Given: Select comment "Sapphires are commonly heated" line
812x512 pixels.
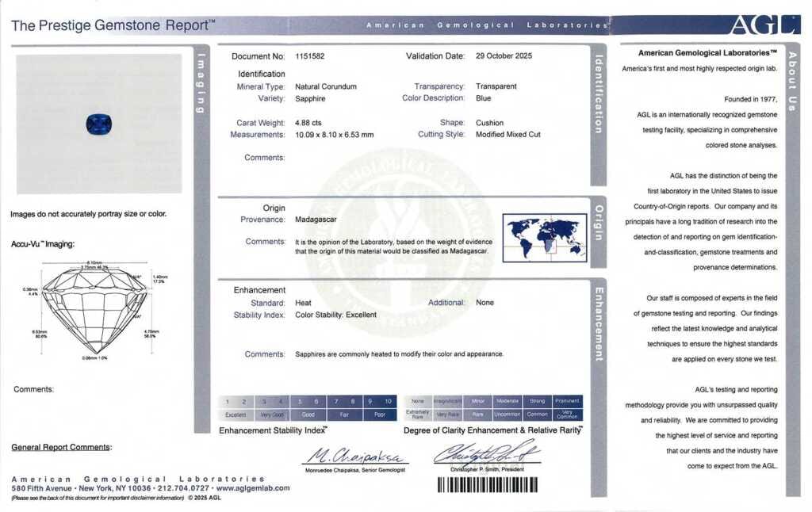Looking at the screenshot, I should coord(400,354).
